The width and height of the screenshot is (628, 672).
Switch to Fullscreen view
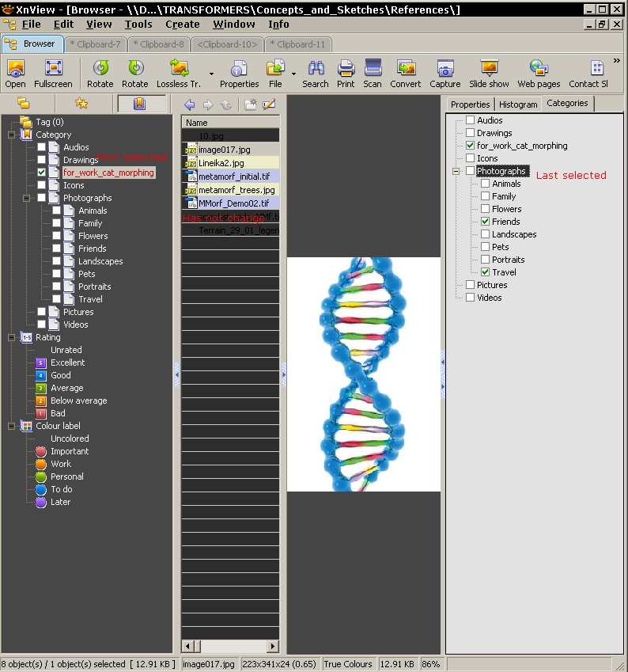tap(53, 74)
